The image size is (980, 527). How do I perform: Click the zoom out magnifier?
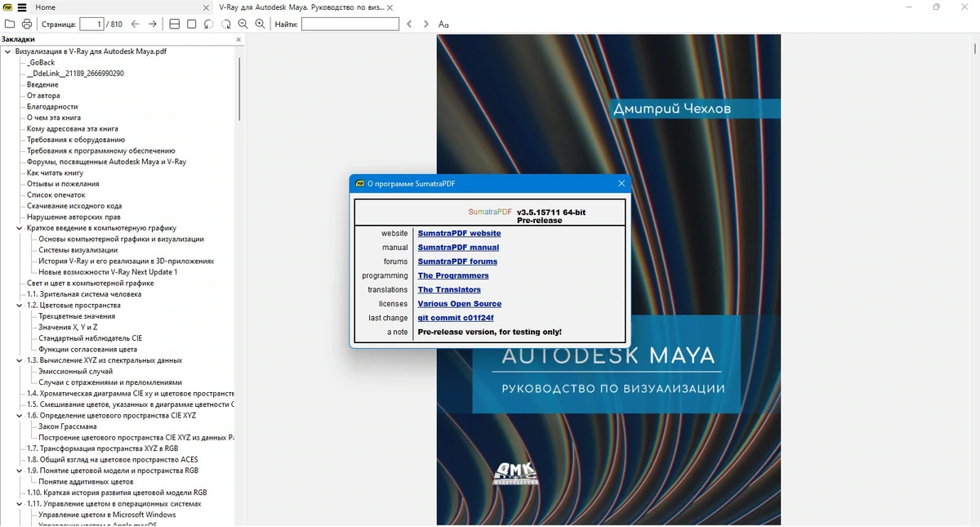coord(243,24)
